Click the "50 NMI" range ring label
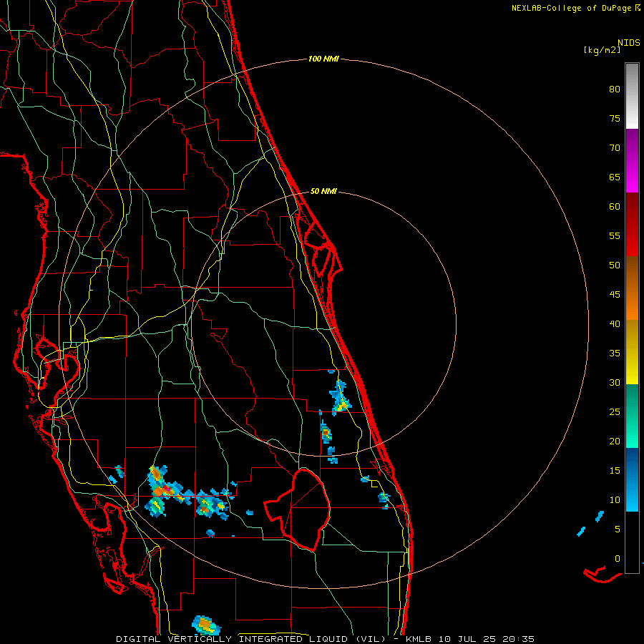The image size is (644, 644). (x=323, y=191)
